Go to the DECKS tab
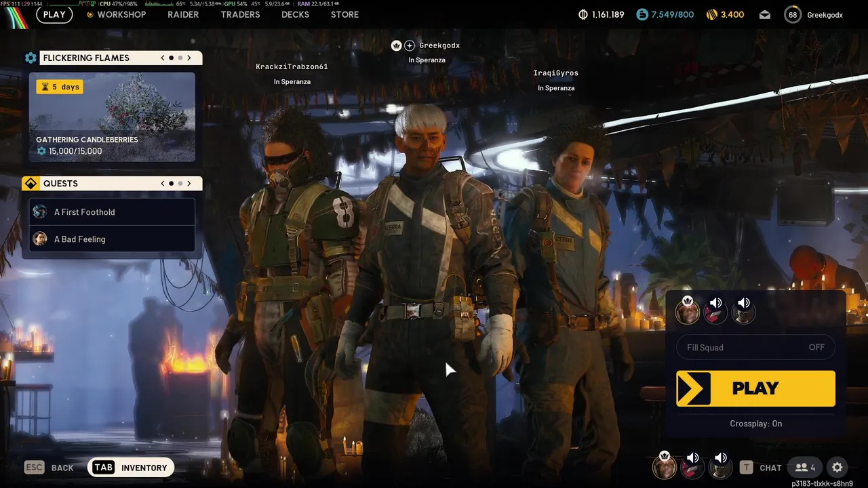This screenshot has height=488, width=868. coord(295,14)
